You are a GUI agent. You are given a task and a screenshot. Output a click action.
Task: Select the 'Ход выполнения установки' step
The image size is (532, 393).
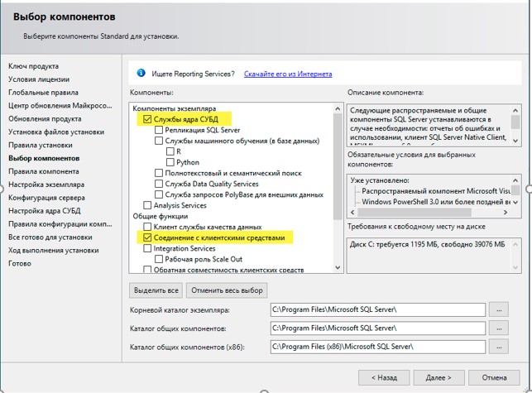(54, 251)
